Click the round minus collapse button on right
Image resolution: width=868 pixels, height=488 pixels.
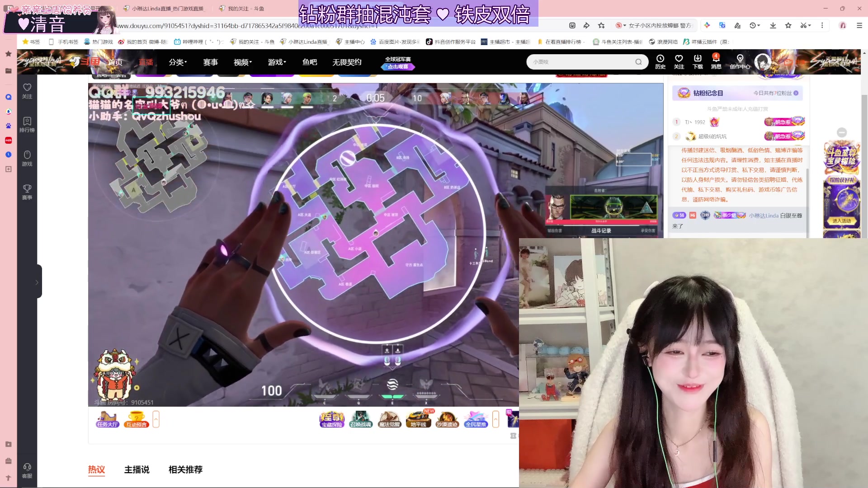[841, 132]
